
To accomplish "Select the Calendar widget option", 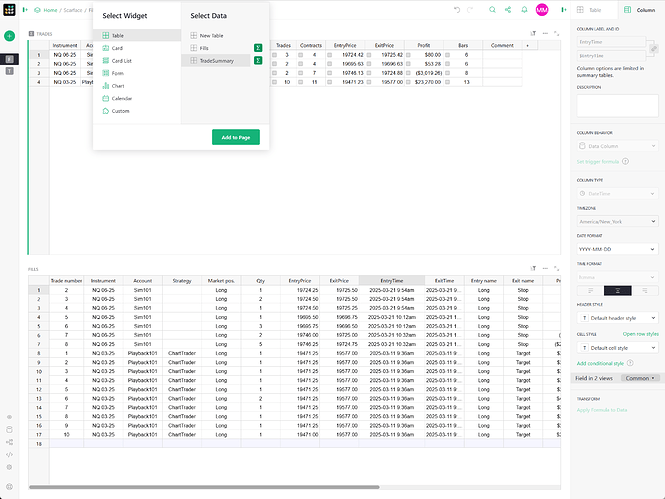I will [137, 98].
